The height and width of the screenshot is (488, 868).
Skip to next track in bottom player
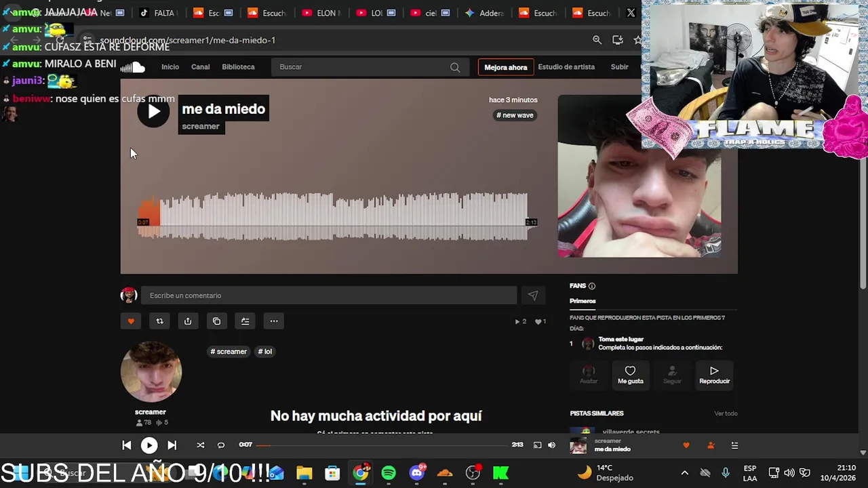(x=172, y=445)
